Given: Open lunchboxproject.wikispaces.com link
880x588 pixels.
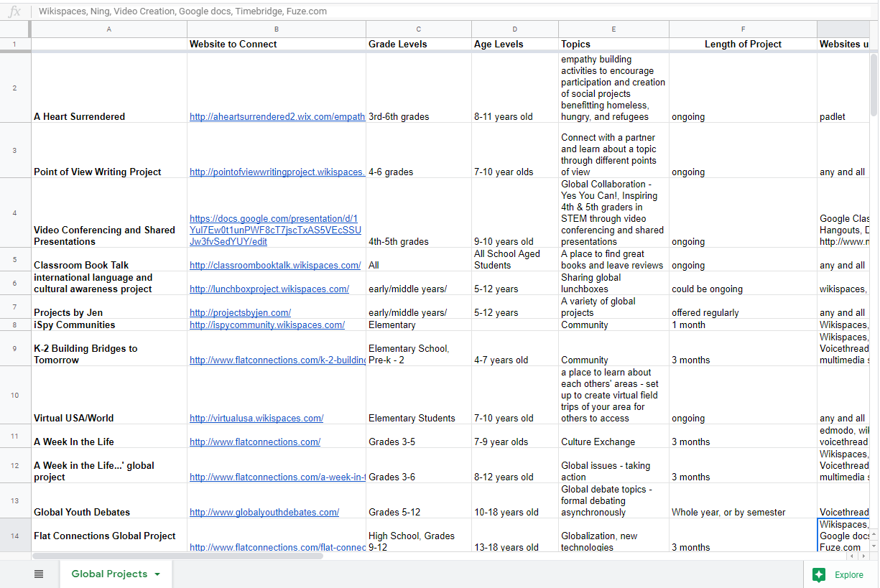Looking at the screenshot, I should coord(269,289).
